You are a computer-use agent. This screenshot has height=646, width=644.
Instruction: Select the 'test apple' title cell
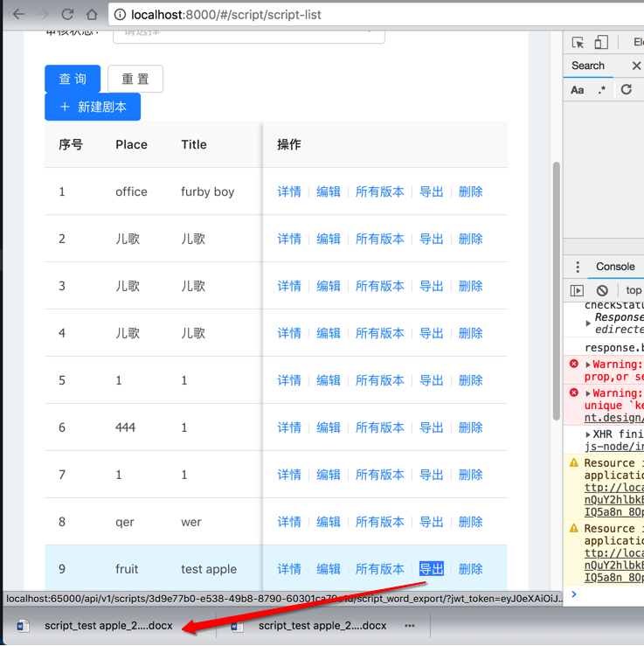point(209,569)
